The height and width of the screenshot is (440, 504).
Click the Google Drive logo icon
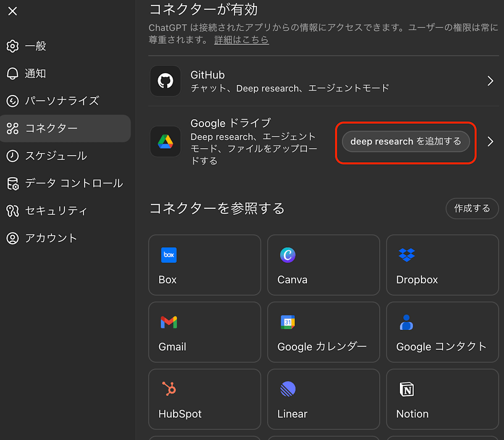click(x=165, y=141)
